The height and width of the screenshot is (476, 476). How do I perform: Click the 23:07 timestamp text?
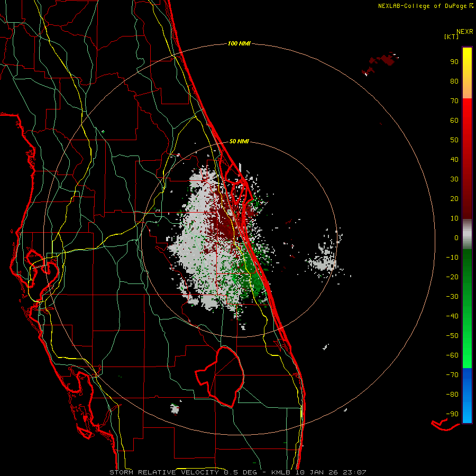354,472
